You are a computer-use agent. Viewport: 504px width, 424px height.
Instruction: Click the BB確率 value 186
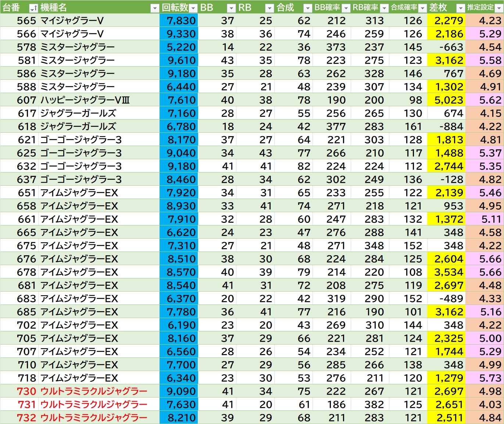(x=332, y=405)
